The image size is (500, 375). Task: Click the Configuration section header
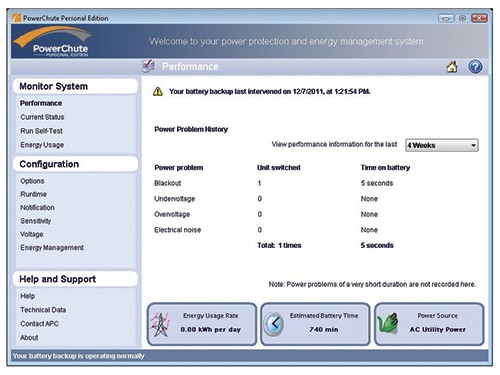coord(75,164)
